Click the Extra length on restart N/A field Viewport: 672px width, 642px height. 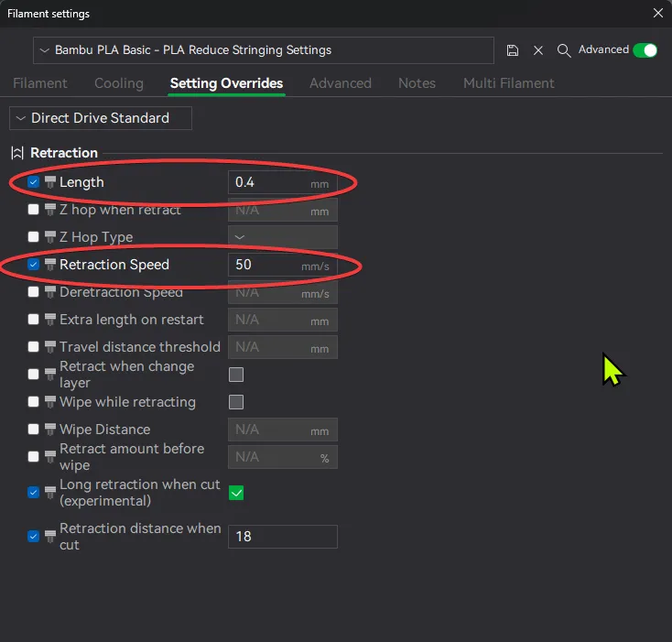[x=283, y=320]
